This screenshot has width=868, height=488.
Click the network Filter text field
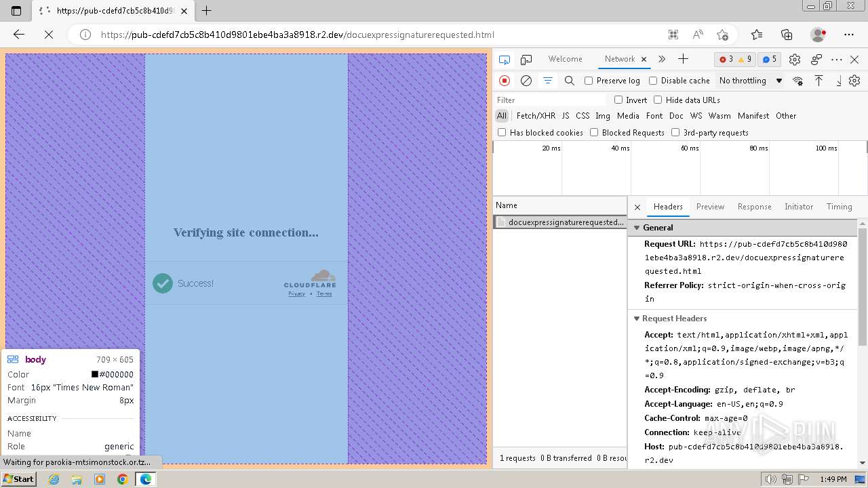(551, 100)
